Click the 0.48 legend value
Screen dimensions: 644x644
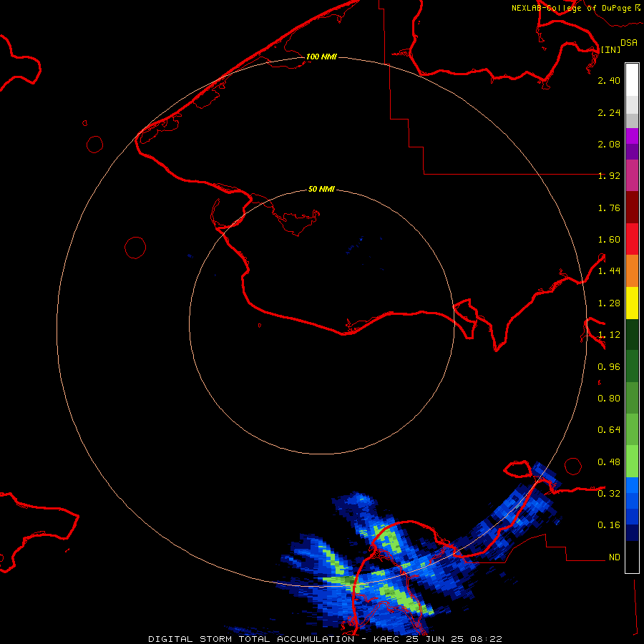pyautogui.click(x=609, y=462)
